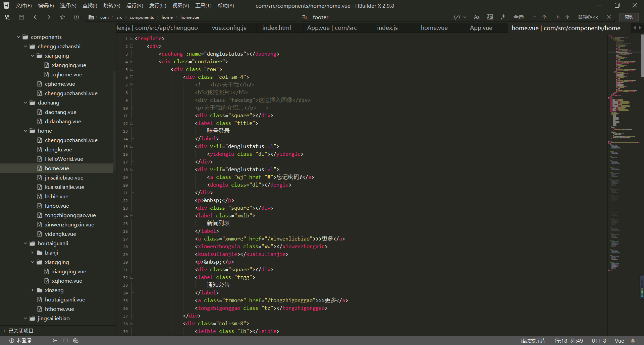
Task: Click 语法提示库 in status bar
Action: coord(533,341)
